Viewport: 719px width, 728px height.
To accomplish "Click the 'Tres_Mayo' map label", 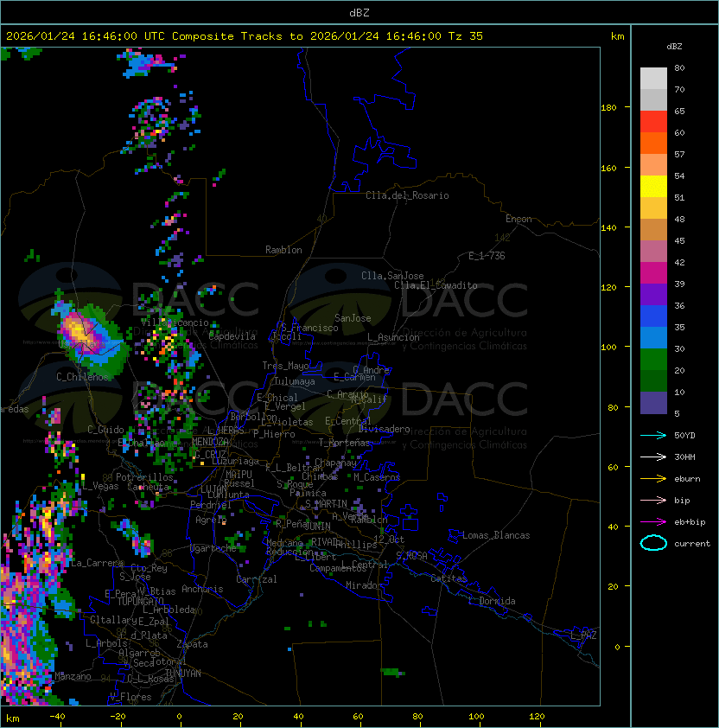I will (x=285, y=366).
